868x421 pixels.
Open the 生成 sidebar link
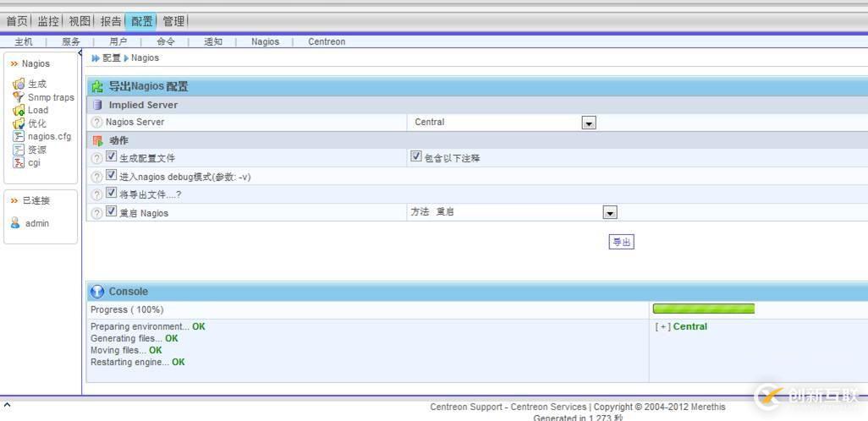(x=37, y=84)
